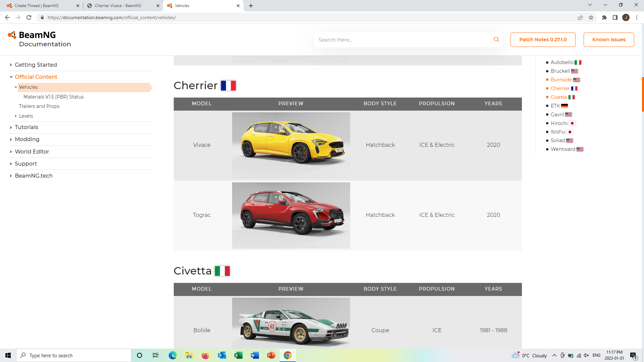Open Chrome three-dot menu
644x362 pixels.
637,17
